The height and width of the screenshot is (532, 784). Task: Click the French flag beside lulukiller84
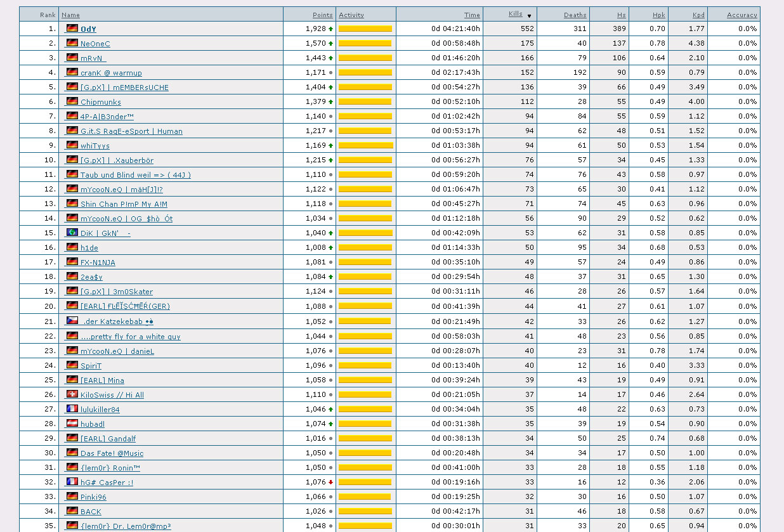[72, 409]
